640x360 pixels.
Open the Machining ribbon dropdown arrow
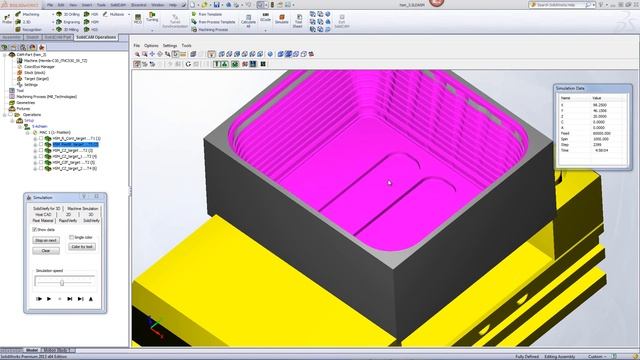53,14
